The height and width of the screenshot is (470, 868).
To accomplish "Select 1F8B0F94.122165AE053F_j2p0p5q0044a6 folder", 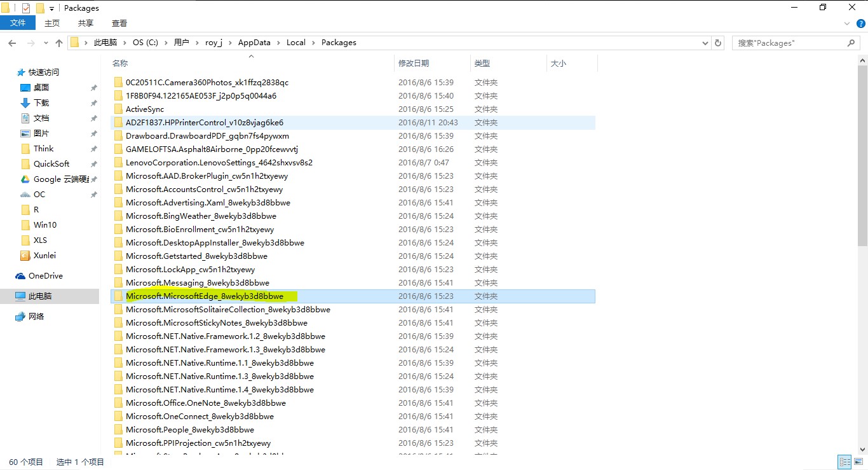I will 353,95.
